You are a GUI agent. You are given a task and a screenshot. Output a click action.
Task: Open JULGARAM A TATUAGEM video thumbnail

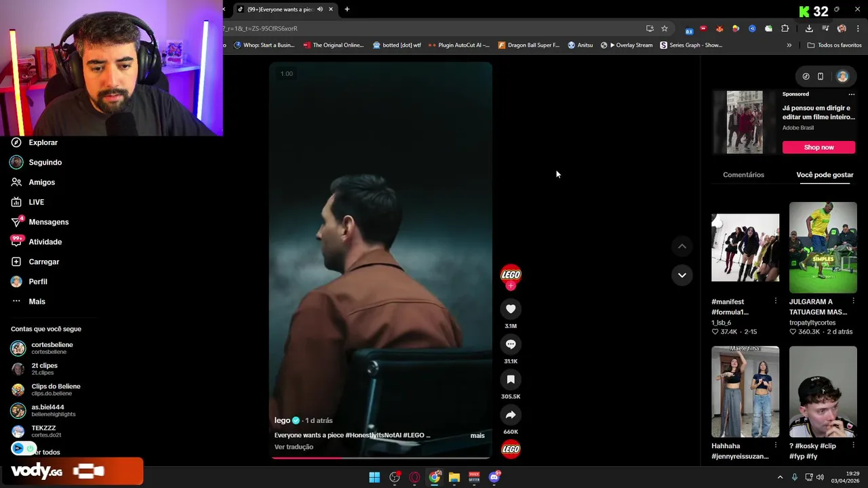pos(823,247)
